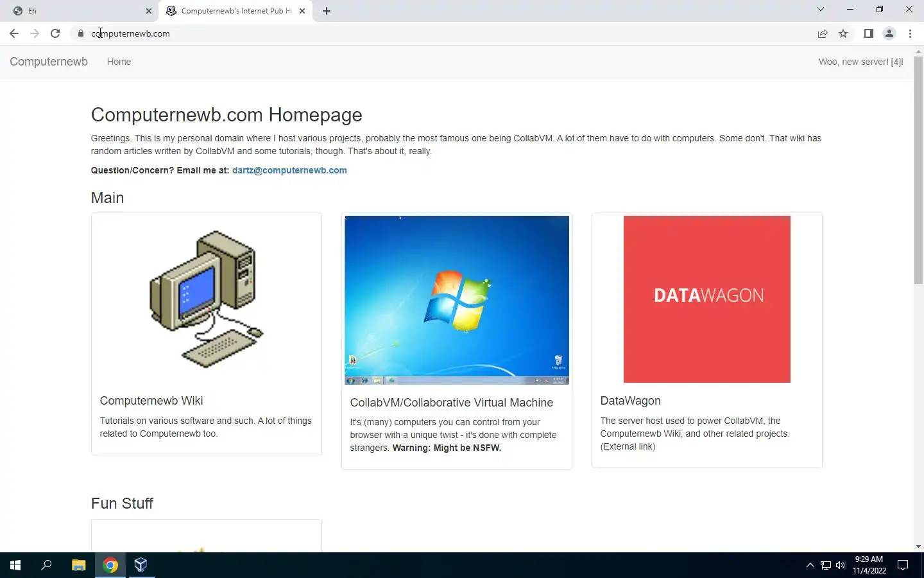Click the Main section heading
924x578 pixels.
[107, 198]
